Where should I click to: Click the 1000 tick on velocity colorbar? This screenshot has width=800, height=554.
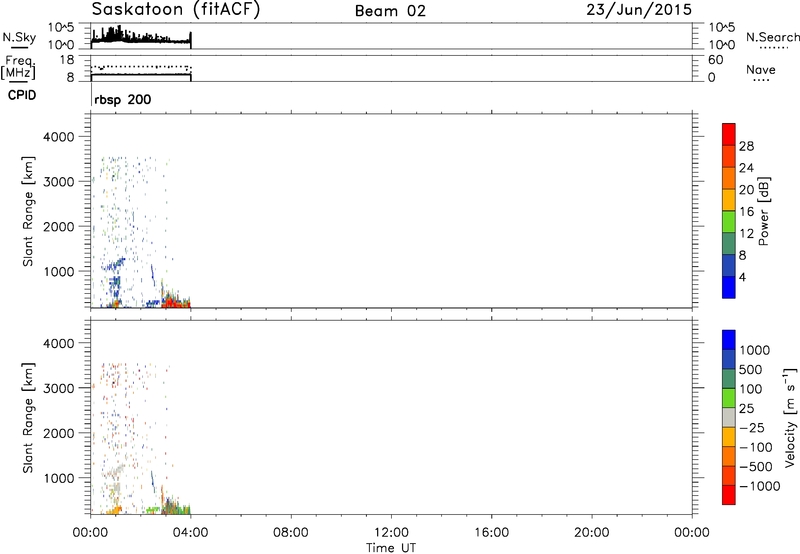coord(755,350)
